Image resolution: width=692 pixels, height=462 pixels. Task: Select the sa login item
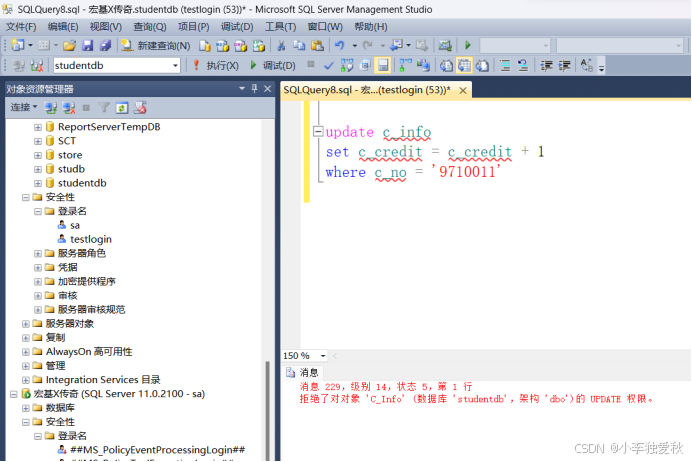click(x=75, y=225)
